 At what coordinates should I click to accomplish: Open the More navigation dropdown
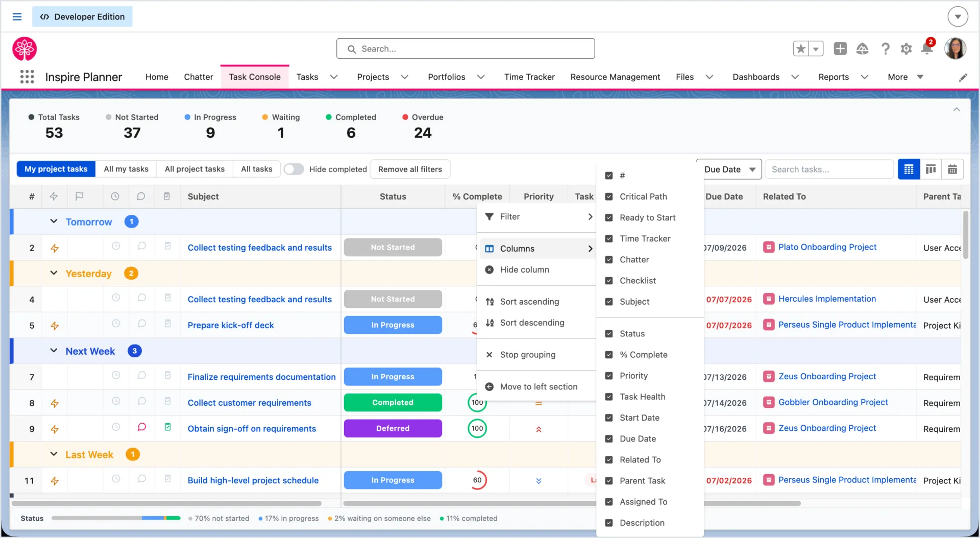pos(905,77)
